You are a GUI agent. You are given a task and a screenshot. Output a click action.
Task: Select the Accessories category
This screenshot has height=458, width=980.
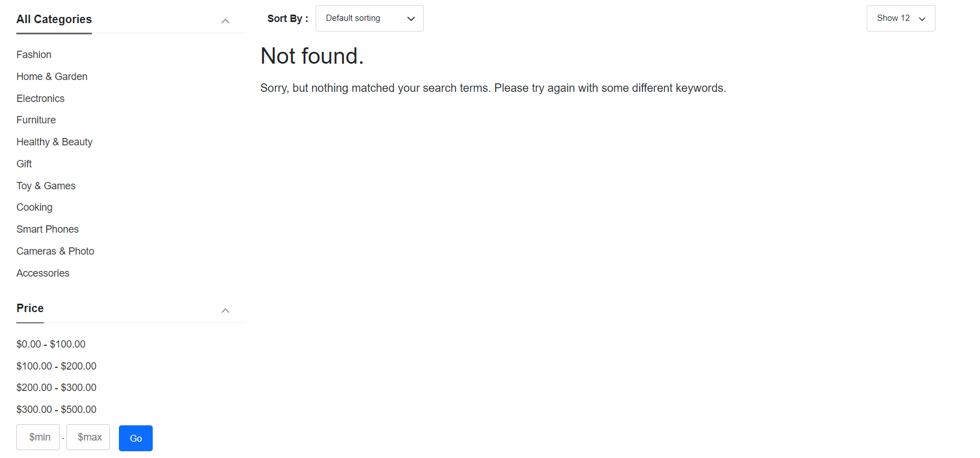pyautogui.click(x=43, y=273)
